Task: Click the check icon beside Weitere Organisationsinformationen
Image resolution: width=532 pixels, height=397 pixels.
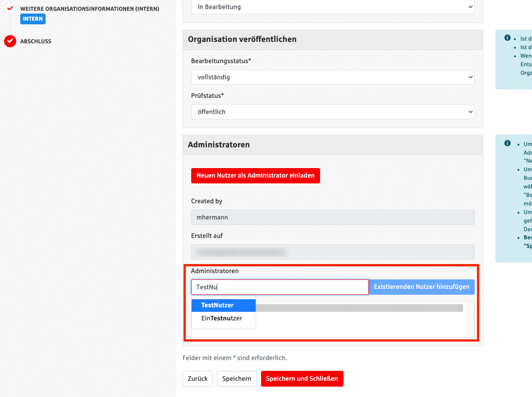Action: (10, 9)
